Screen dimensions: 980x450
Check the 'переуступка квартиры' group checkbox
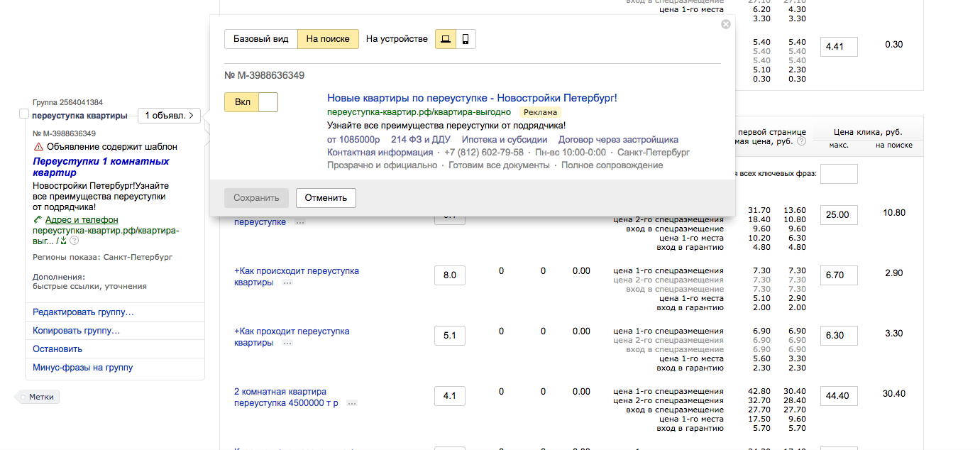24,114
